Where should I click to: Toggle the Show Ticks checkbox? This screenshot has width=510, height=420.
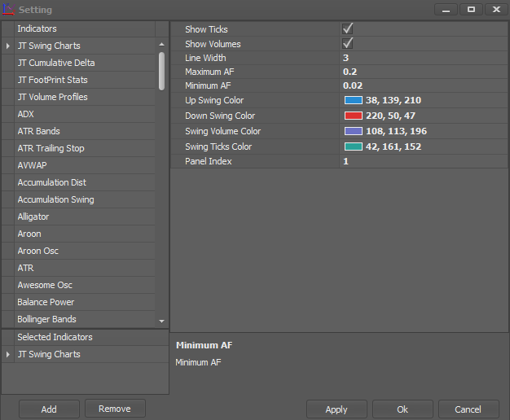pos(347,29)
